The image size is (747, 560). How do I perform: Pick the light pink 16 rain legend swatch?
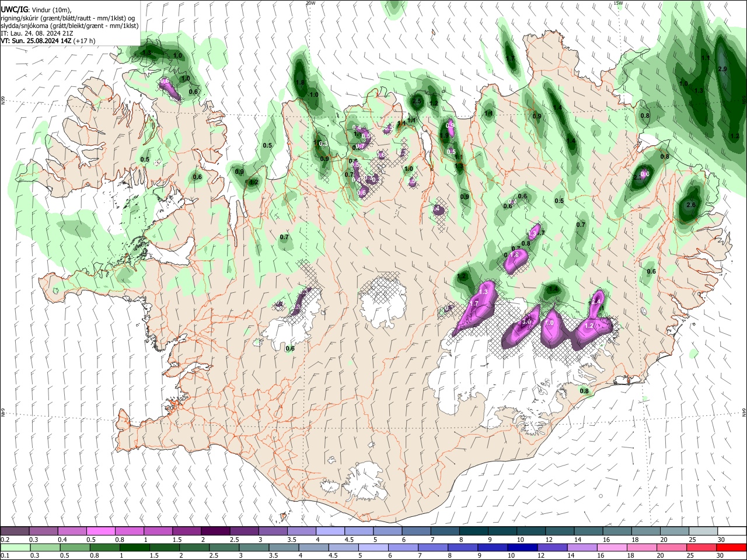tap(611, 548)
